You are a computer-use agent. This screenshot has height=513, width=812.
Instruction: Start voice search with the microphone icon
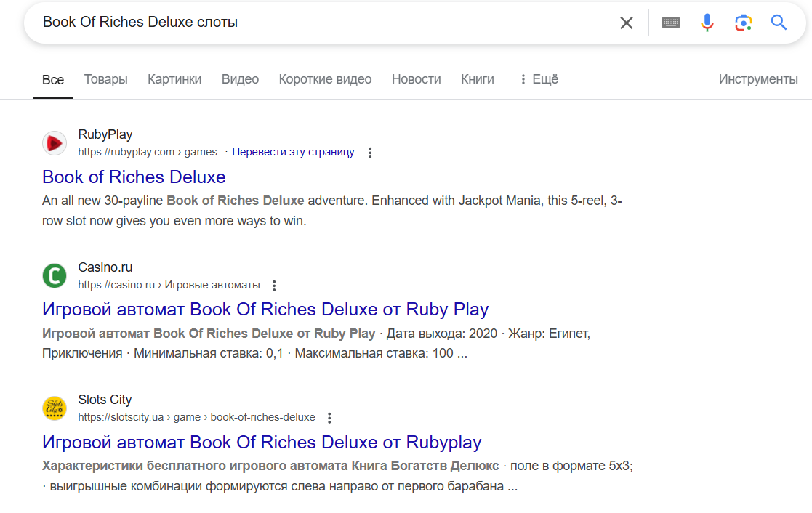[707, 23]
